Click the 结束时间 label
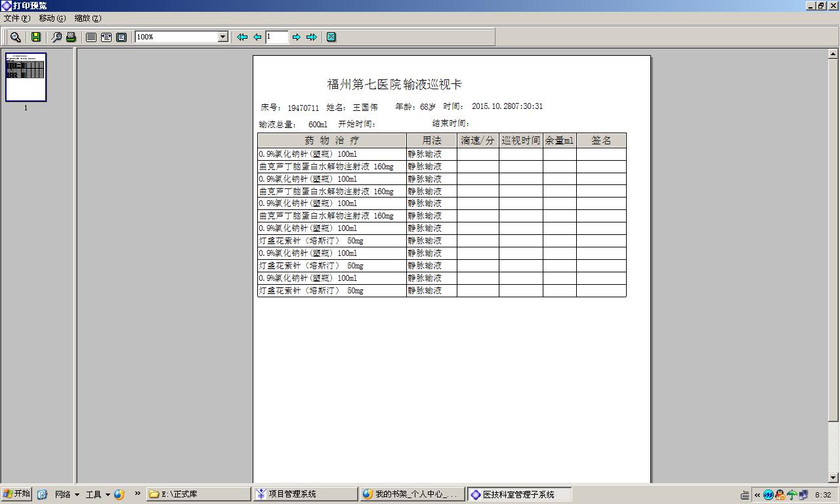840x504 pixels. pos(451,123)
